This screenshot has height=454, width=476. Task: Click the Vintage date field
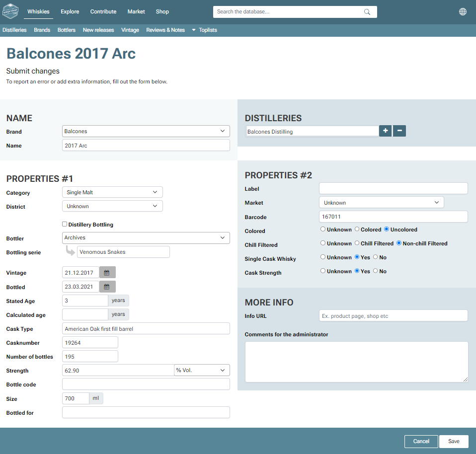click(80, 273)
